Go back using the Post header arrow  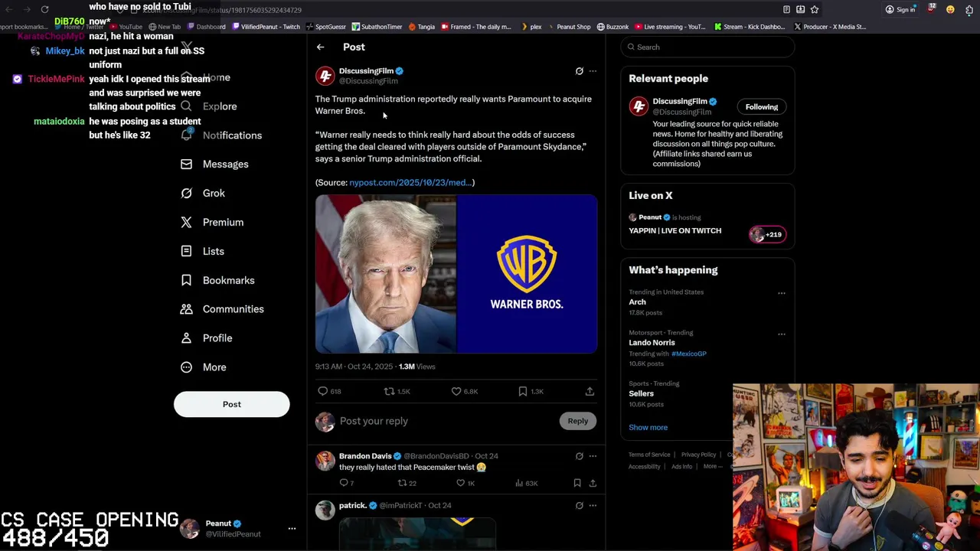(x=321, y=47)
